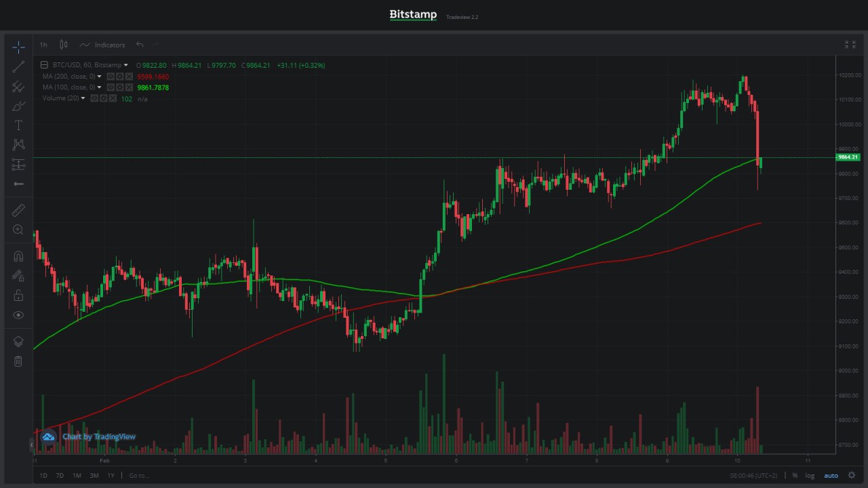
Task: Click the current price label 9864.21
Action: 848,157
